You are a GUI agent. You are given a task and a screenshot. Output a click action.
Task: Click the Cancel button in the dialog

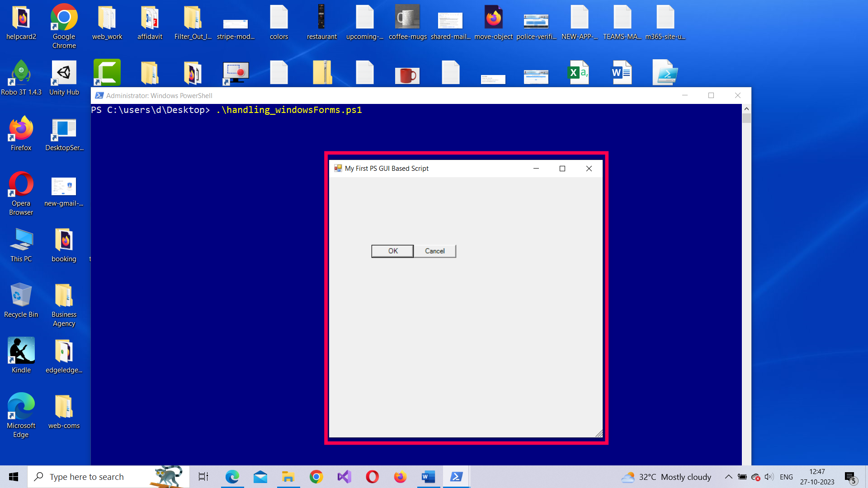pyautogui.click(x=434, y=251)
